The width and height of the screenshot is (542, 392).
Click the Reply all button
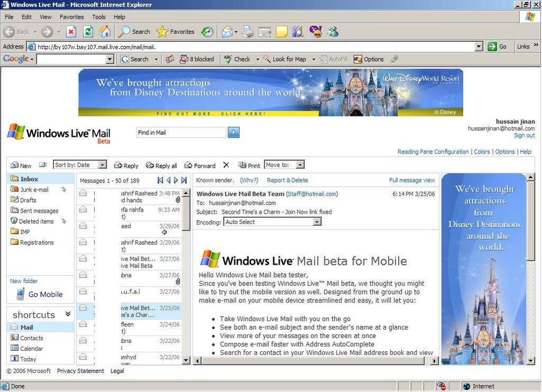coord(161,166)
